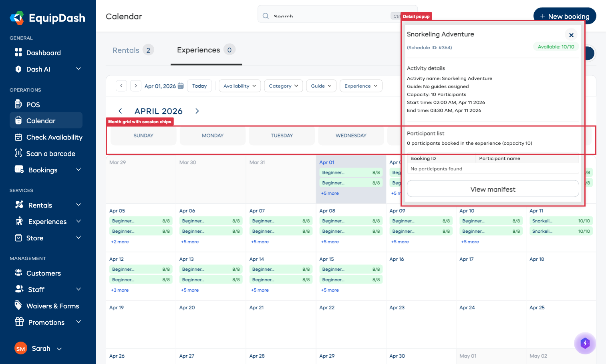Open the purple assistant bubble
The height and width of the screenshot is (364, 606).
click(x=585, y=343)
